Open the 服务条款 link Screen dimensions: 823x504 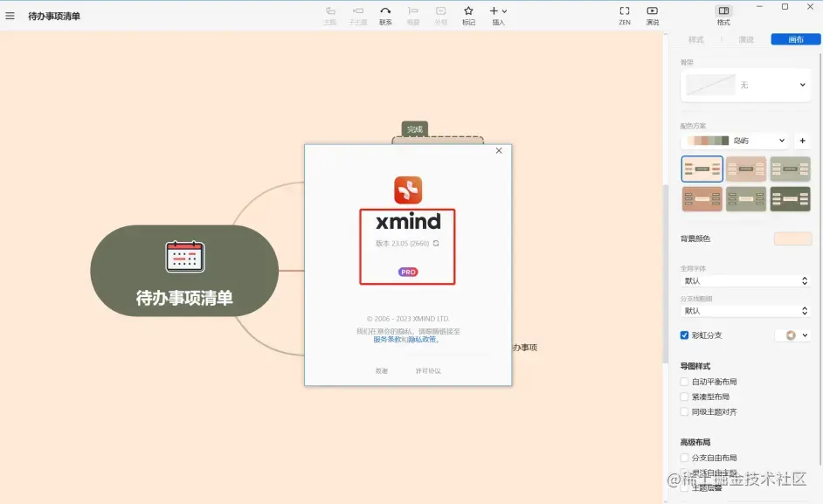[x=387, y=340]
